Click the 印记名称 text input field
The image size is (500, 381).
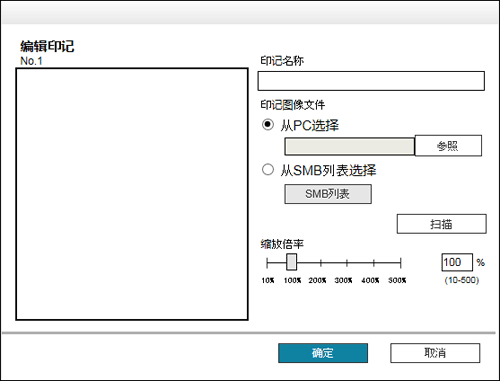[371, 81]
